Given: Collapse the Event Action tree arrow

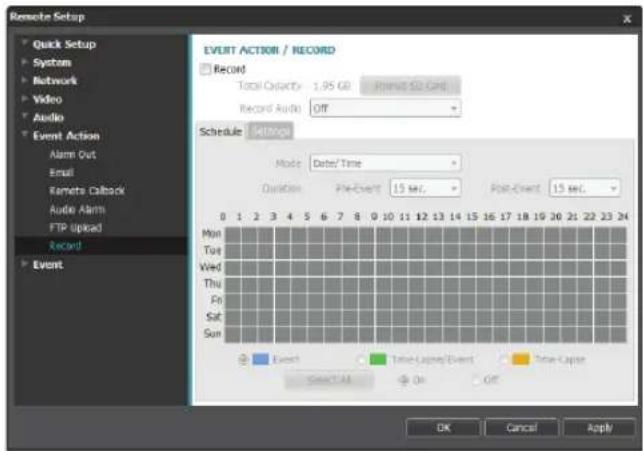Looking at the screenshot, I should point(25,134).
